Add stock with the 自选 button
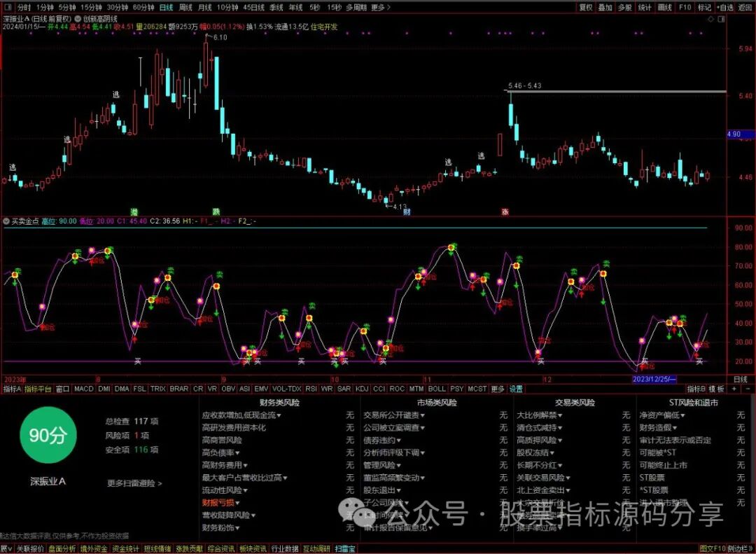Screen dimensions: 756x554 pyautogui.click(x=724, y=7)
